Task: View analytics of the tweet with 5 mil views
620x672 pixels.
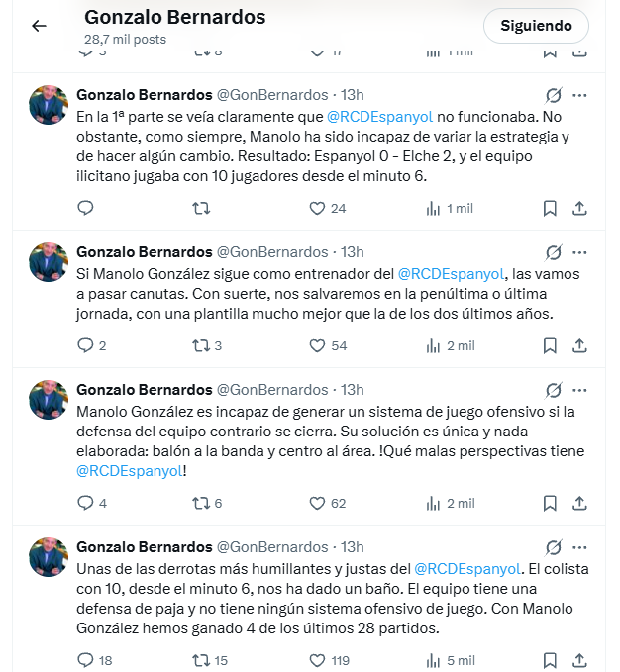Action: (451, 660)
